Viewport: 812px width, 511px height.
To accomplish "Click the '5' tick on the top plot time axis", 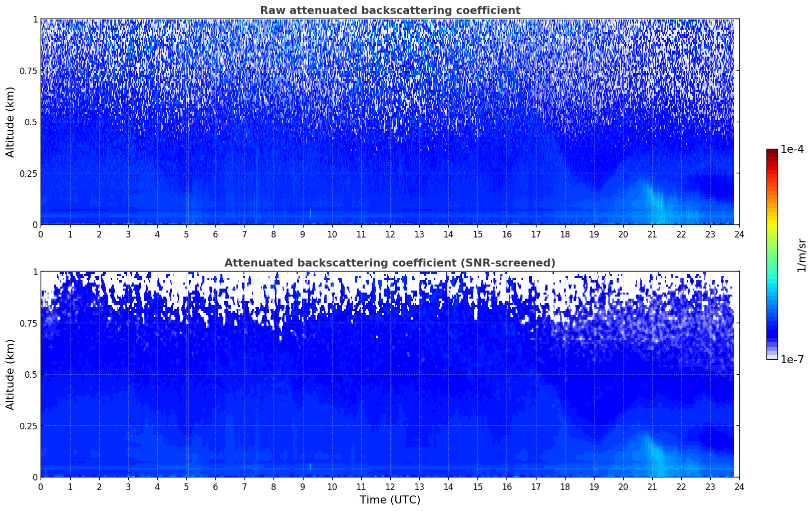I will (x=186, y=234).
